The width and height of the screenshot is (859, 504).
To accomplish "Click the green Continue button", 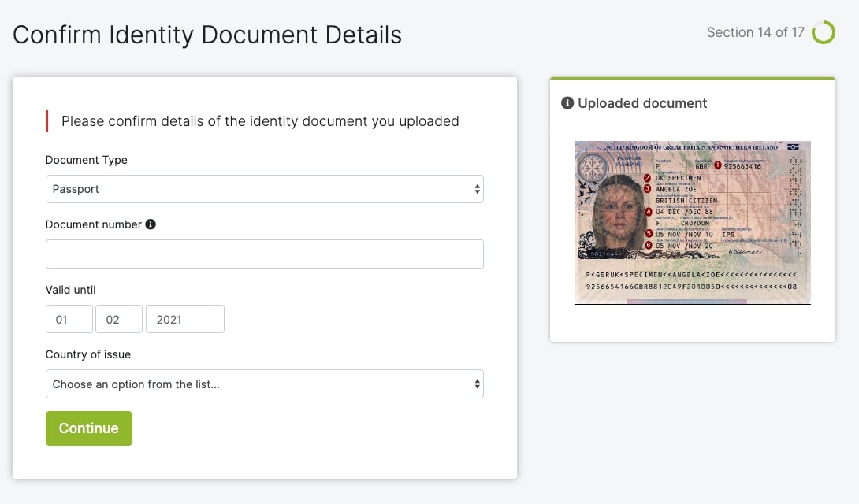I will [89, 428].
